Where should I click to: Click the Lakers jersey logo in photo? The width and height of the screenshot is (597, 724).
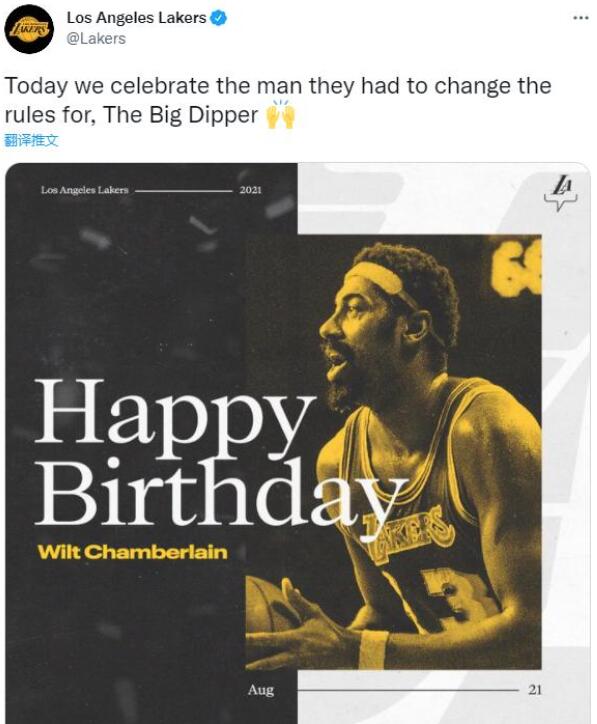point(409,534)
